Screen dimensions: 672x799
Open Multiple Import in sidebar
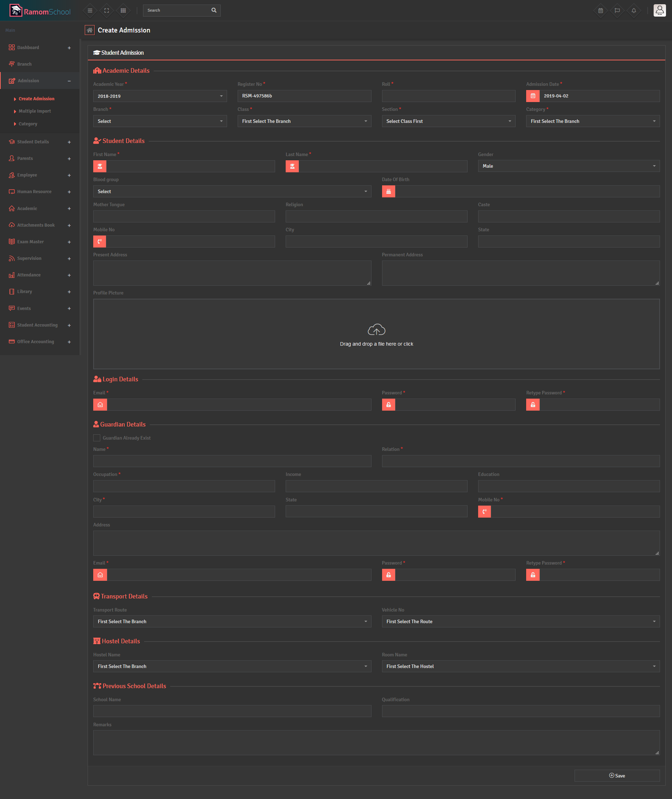(35, 111)
